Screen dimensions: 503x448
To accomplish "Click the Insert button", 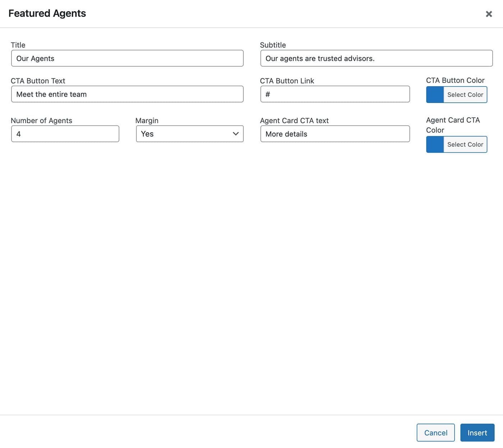I will tap(477, 433).
